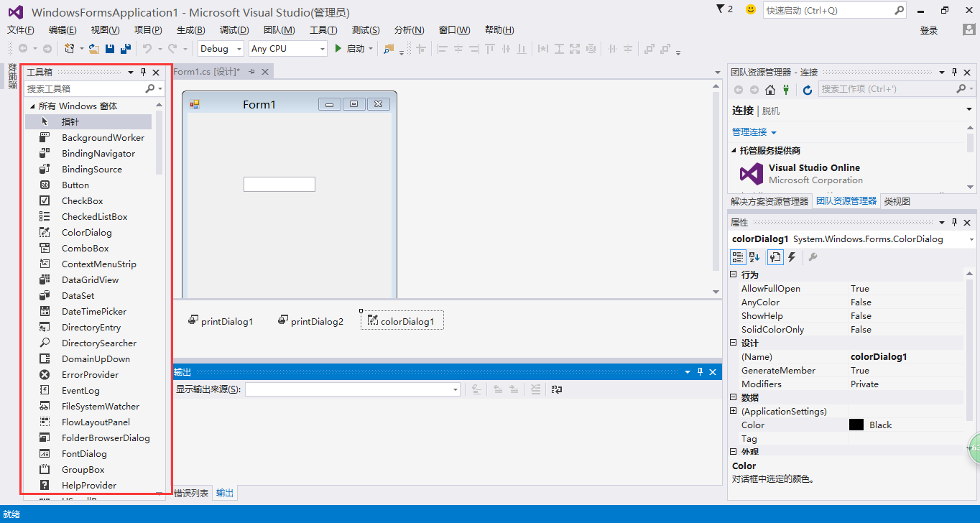Show Events with the lightning bolt icon
This screenshot has height=523, width=980.
(792, 257)
